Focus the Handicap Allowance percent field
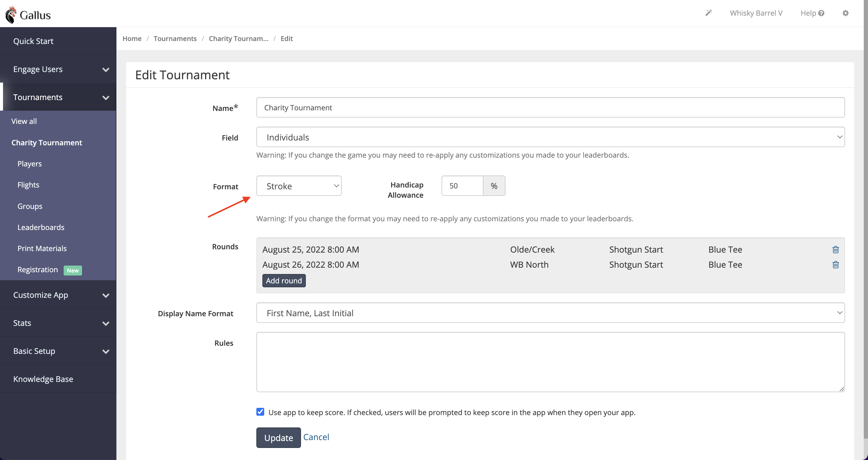This screenshot has width=868, height=460. [462, 186]
